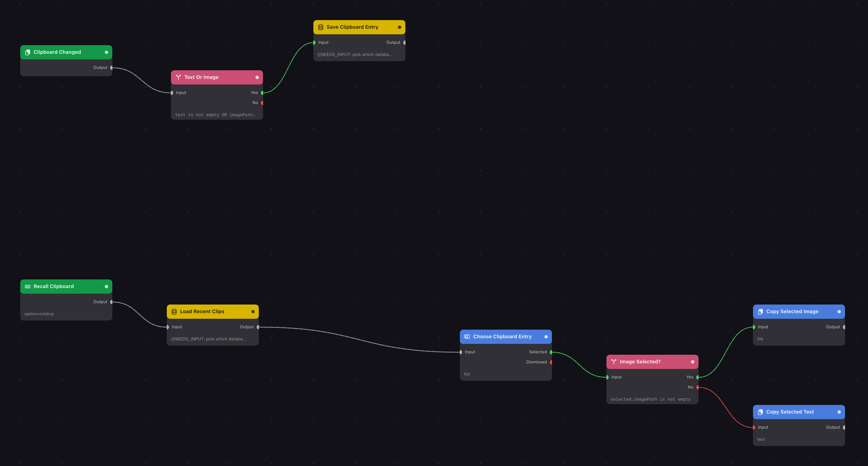Click the Clipboard Changed node clipboard icon
The width and height of the screenshot is (868, 466).
(x=28, y=52)
